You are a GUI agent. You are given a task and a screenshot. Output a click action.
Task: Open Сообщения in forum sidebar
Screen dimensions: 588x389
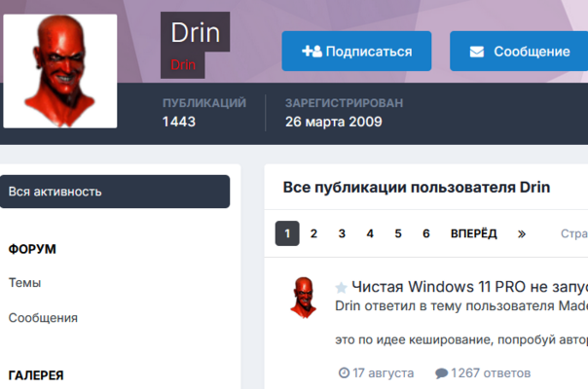(x=43, y=318)
